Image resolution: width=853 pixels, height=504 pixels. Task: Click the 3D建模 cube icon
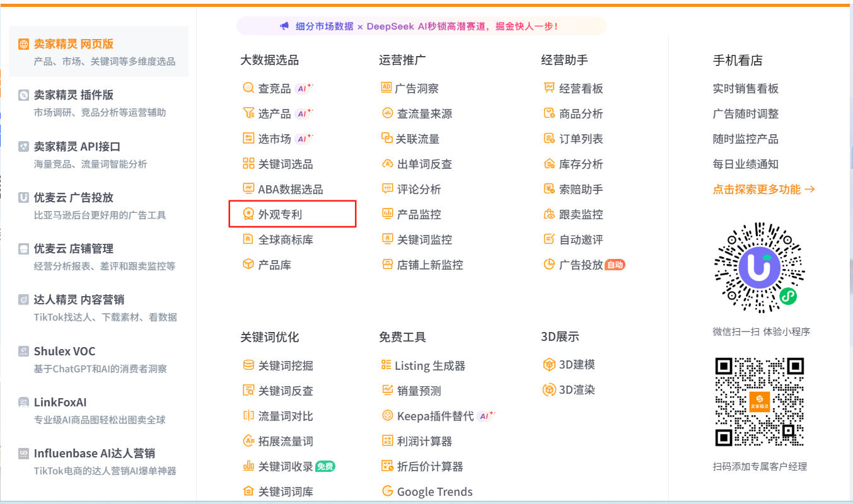tap(549, 365)
